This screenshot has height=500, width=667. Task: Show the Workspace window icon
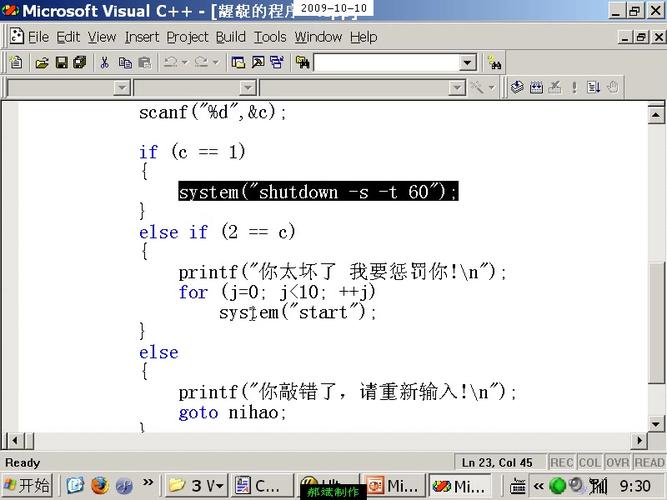point(238,63)
